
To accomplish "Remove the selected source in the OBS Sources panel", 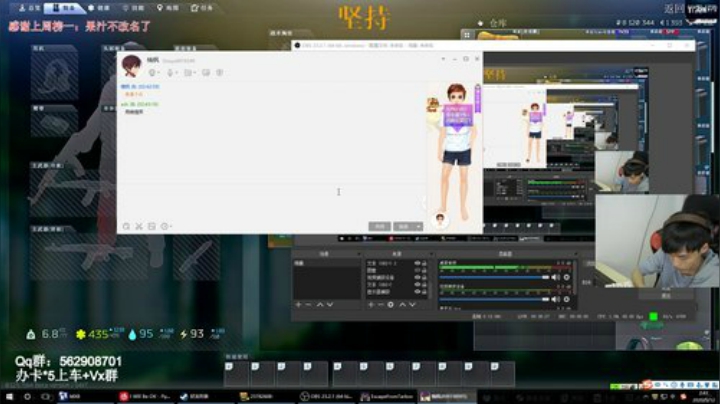I will pyautogui.click(x=380, y=304).
